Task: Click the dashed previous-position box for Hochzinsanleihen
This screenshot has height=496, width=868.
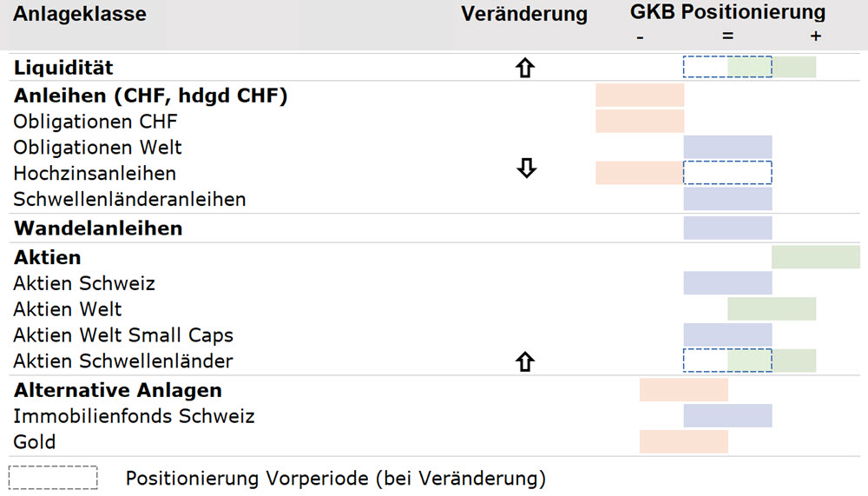Action: (x=727, y=172)
